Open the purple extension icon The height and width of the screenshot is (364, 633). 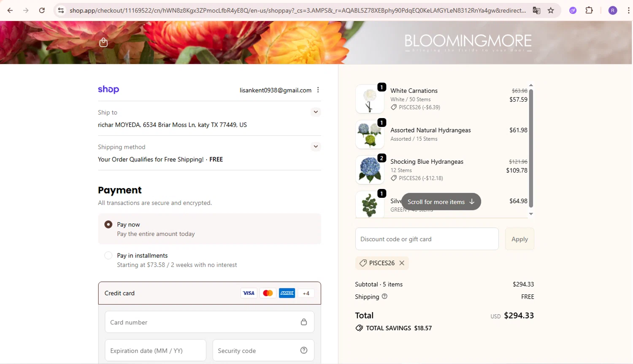coord(573,11)
